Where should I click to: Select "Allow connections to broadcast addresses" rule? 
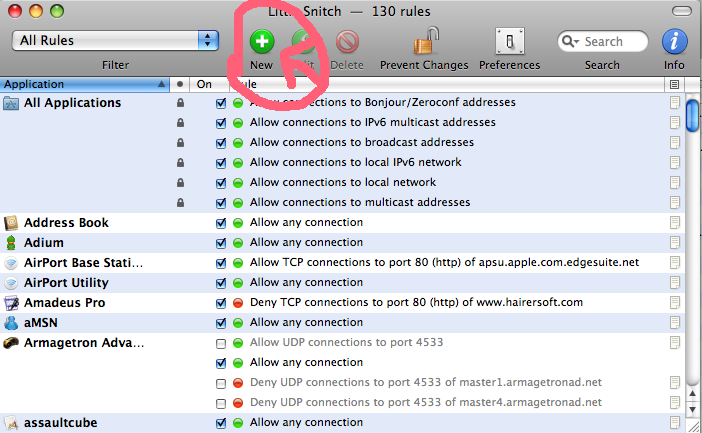pyautogui.click(x=362, y=142)
